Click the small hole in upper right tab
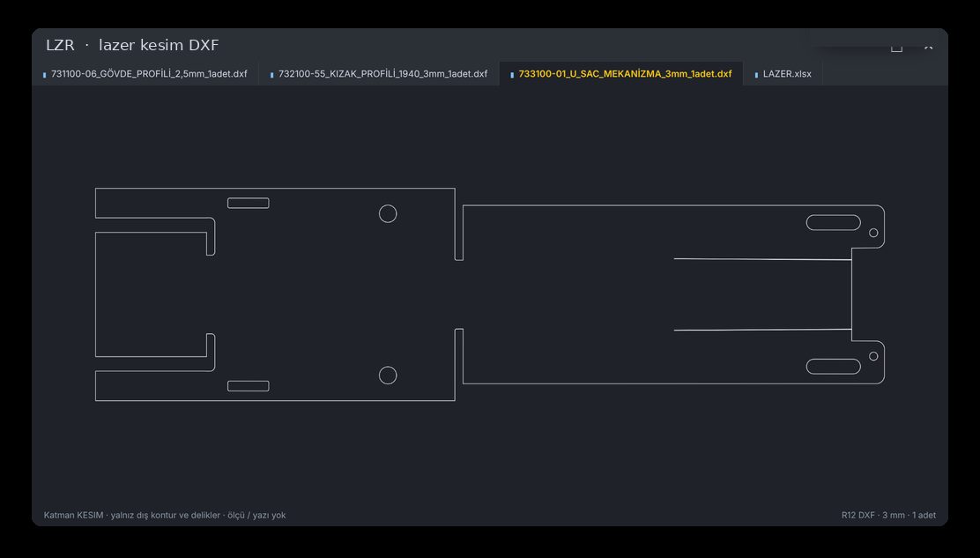 click(x=873, y=233)
